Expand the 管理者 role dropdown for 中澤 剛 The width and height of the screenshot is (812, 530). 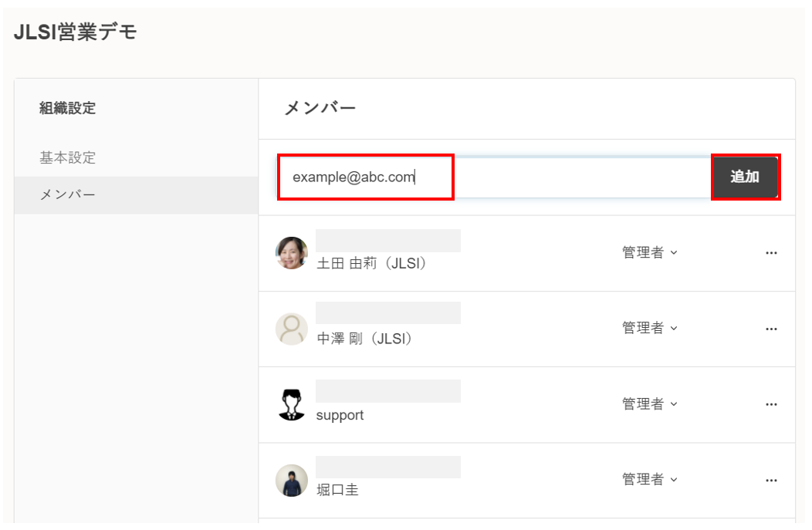click(x=650, y=329)
